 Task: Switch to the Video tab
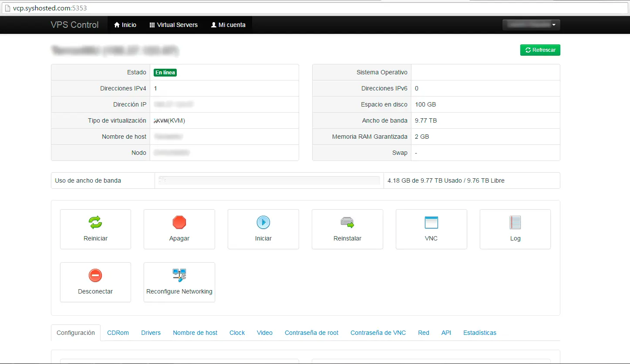pyautogui.click(x=265, y=333)
